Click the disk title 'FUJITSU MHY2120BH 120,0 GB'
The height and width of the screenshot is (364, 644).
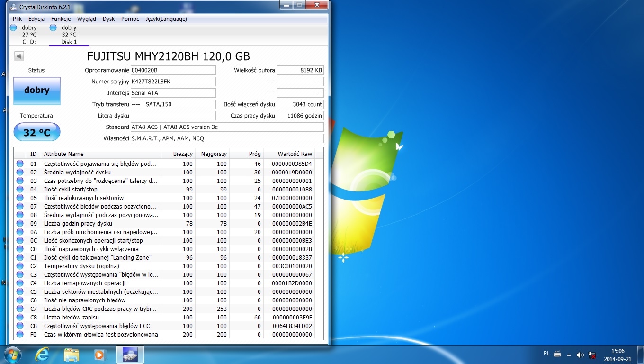pos(169,56)
